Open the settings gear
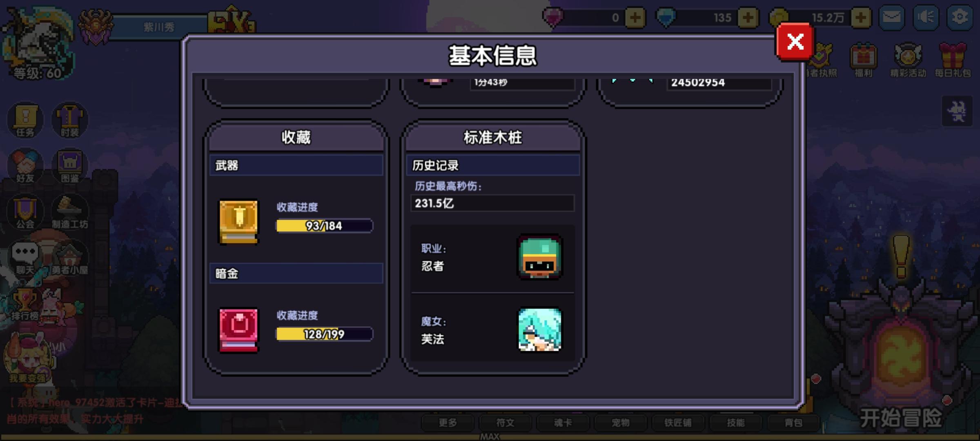 (960, 17)
